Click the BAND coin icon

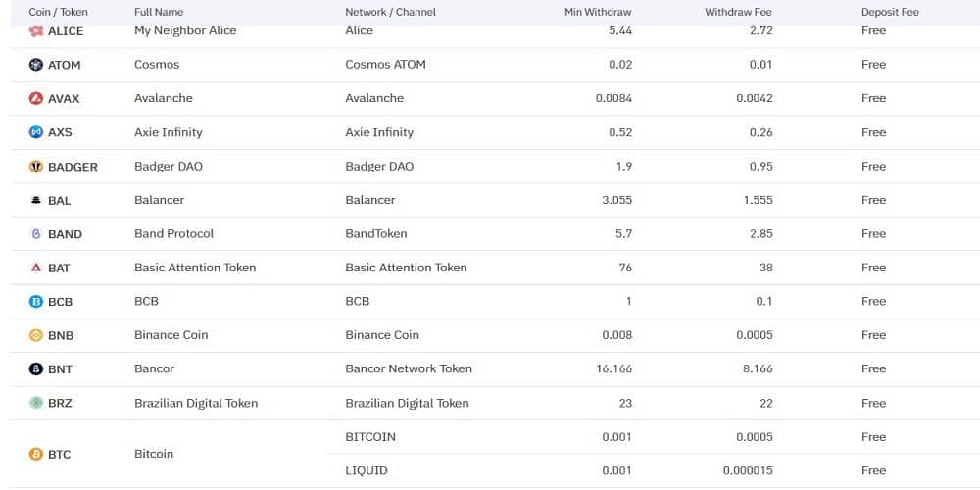pos(36,234)
